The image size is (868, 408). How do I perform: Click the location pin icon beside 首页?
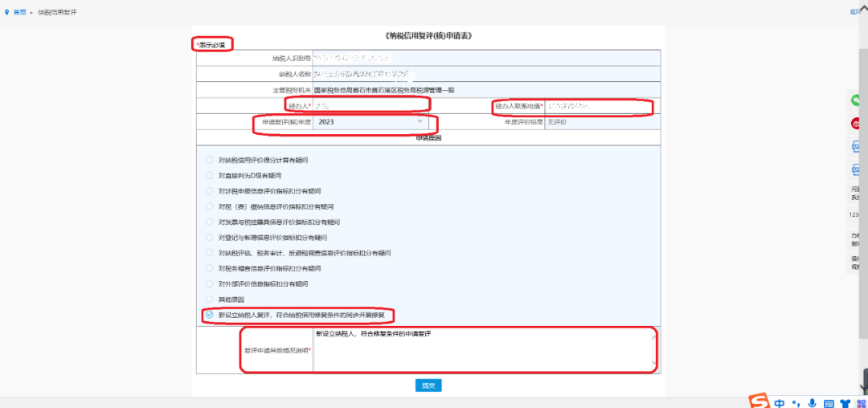point(7,13)
